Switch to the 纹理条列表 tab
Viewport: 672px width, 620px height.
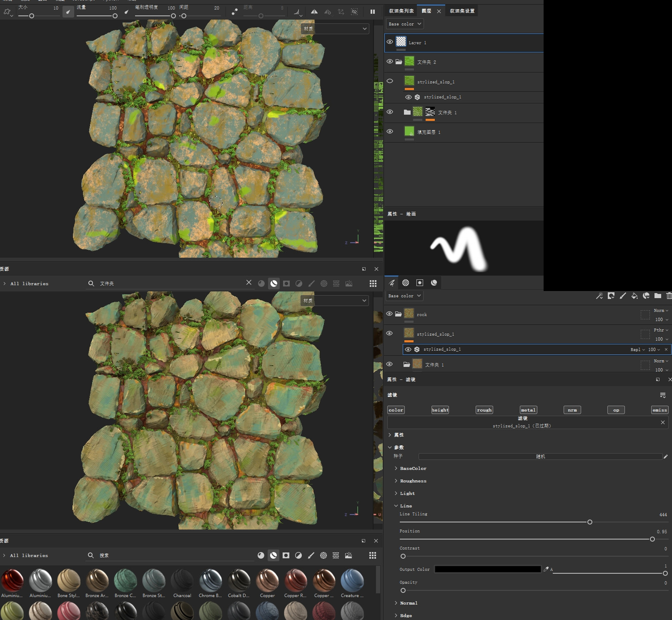(x=402, y=11)
